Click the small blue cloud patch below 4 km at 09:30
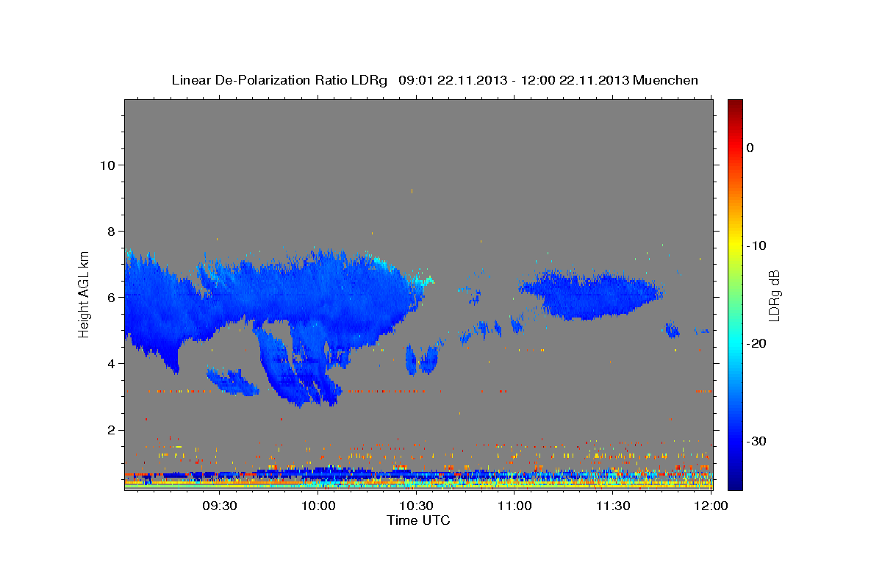Viewport: 882px width, 588px height. [232, 382]
